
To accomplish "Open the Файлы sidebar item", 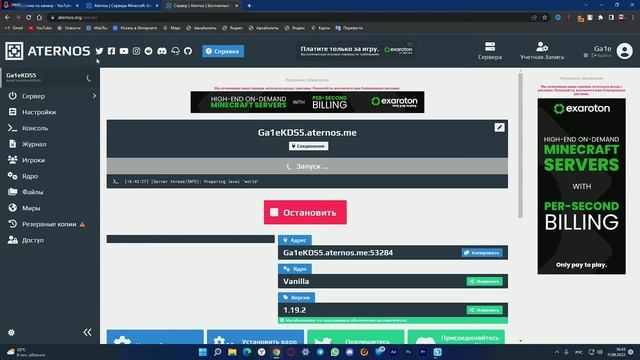I will click(50, 192).
